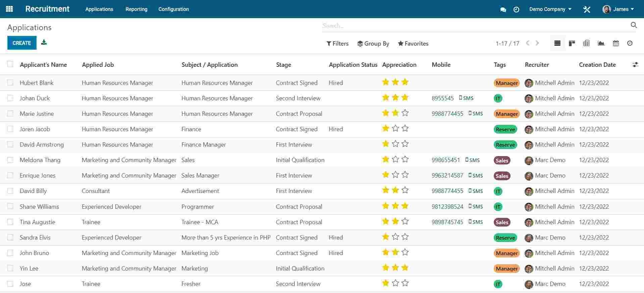Open the Filters dropdown
The image size is (644, 293).
337,44
